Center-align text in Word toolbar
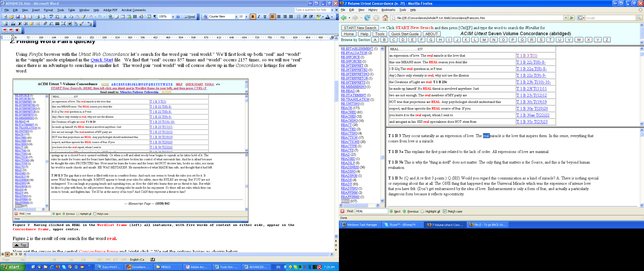Viewport: 644px width, 271px height. [x=279, y=17]
